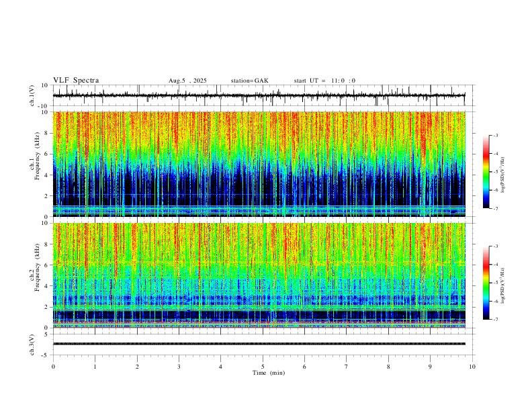The width and height of the screenshot is (532, 411).
Task: Click the date label "Aug.5 , 2025"
Action: (x=187, y=81)
